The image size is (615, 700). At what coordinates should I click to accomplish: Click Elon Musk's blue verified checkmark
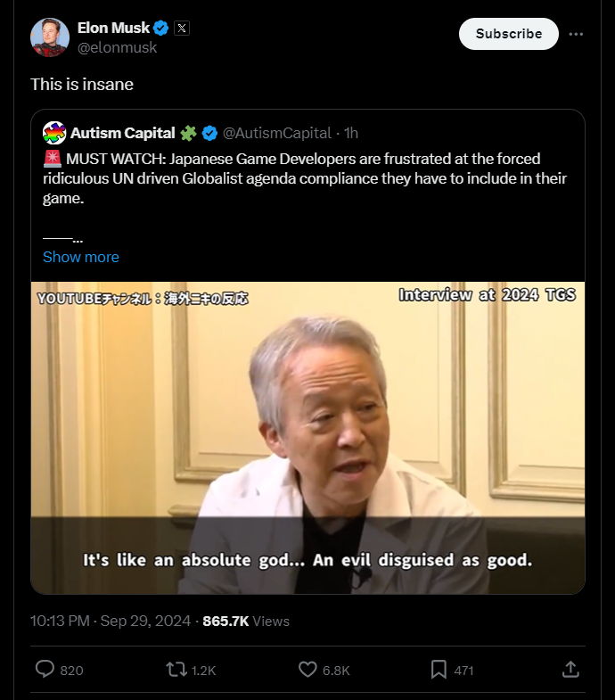click(x=161, y=29)
